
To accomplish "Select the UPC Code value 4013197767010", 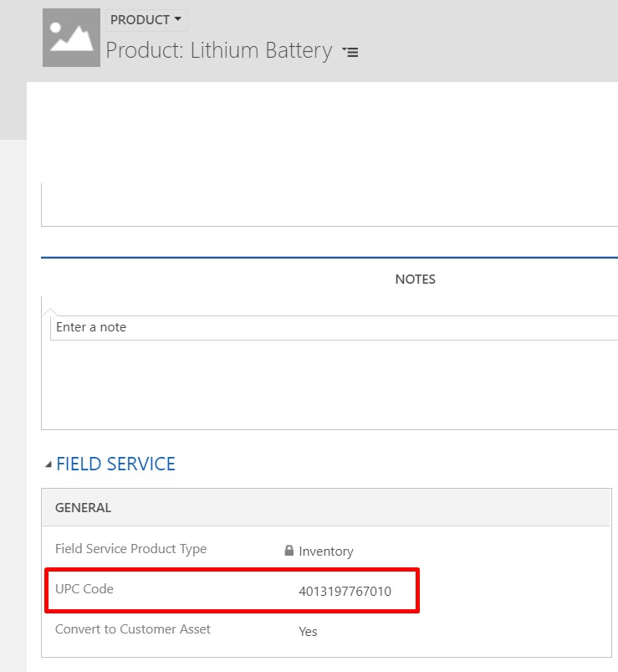I will point(345,591).
